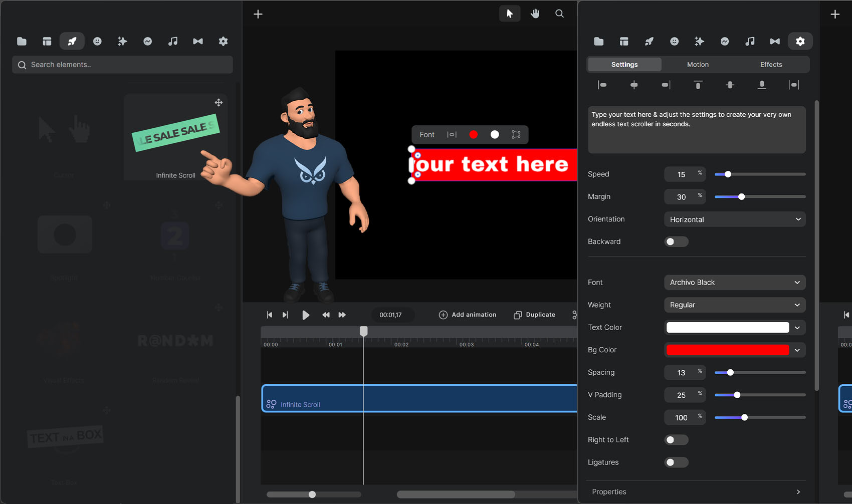Click the magnifier zoom tool icon
The height and width of the screenshot is (504, 852).
pyautogui.click(x=559, y=14)
